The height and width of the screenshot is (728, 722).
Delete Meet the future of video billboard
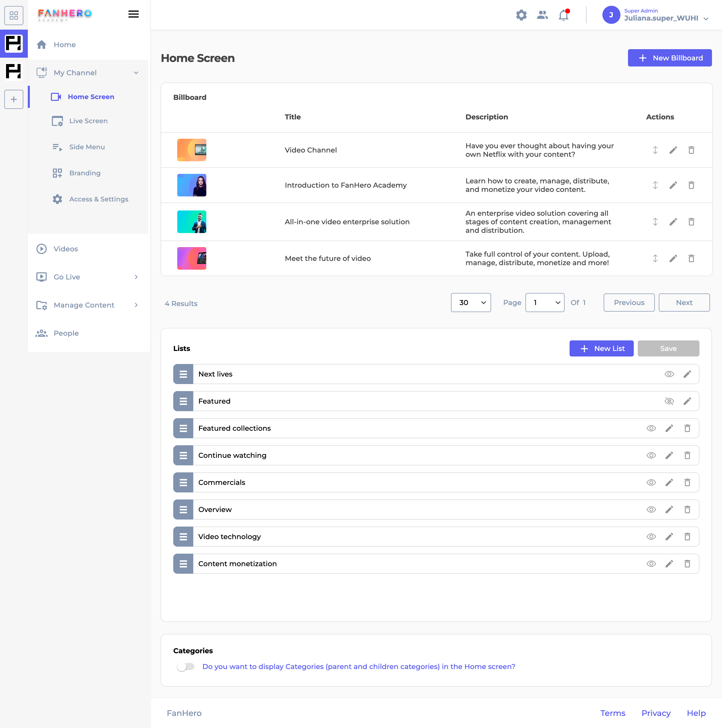click(x=691, y=258)
